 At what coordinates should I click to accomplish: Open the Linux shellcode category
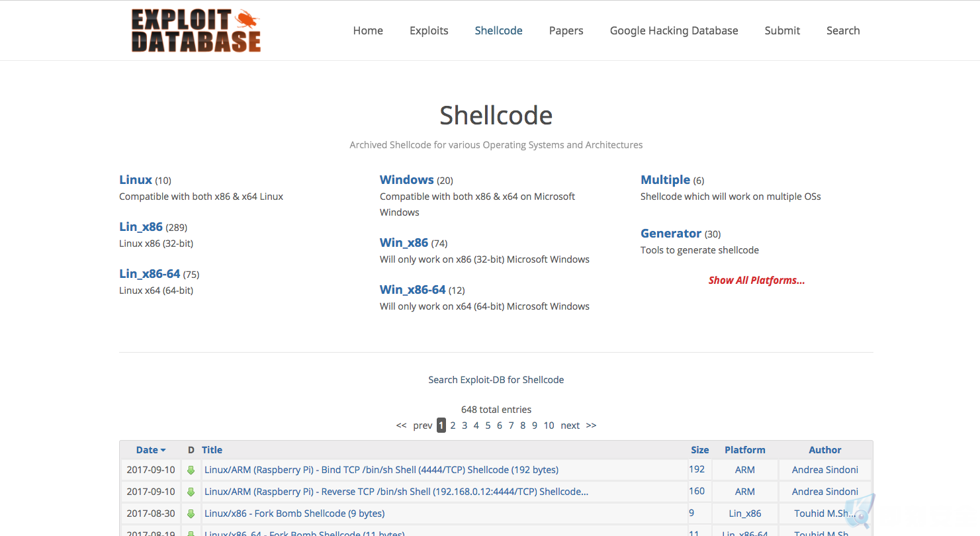(x=136, y=179)
